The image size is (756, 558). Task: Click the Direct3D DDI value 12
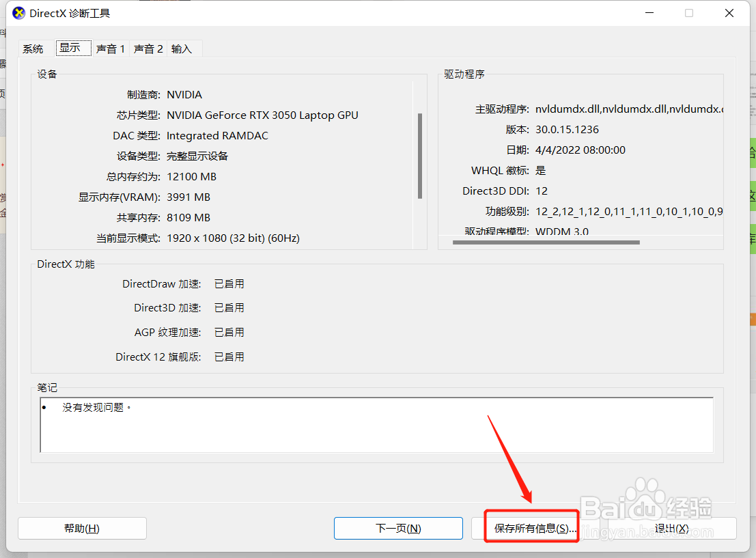click(542, 191)
